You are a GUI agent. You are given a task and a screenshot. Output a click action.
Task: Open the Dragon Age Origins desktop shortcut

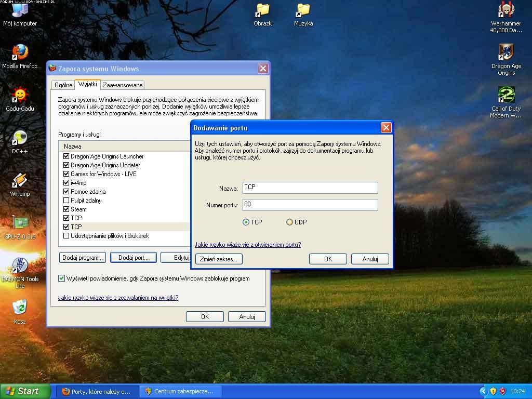tap(506, 52)
